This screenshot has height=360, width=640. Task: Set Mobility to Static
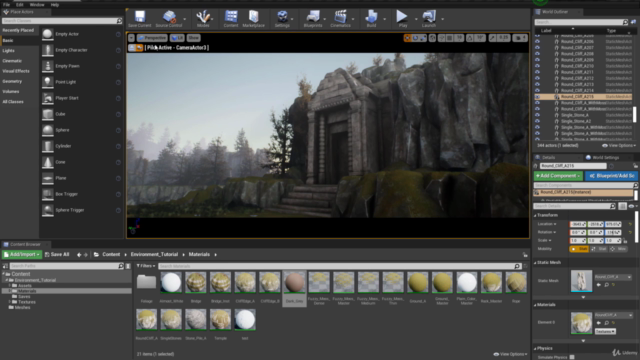point(579,249)
